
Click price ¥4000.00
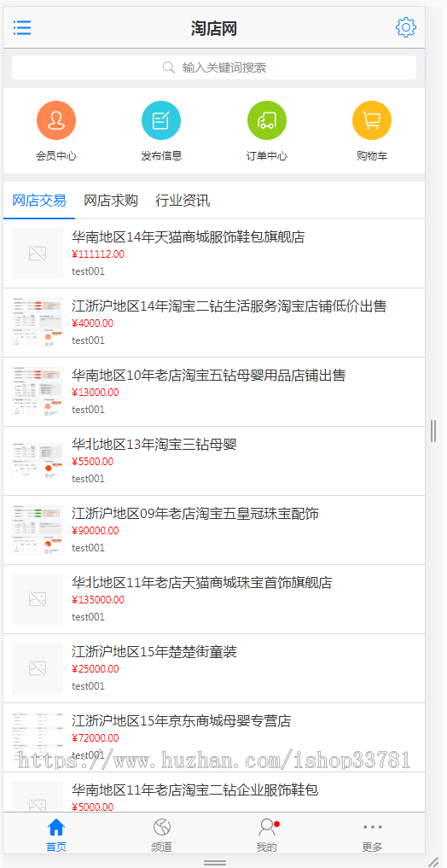click(92, 323)
